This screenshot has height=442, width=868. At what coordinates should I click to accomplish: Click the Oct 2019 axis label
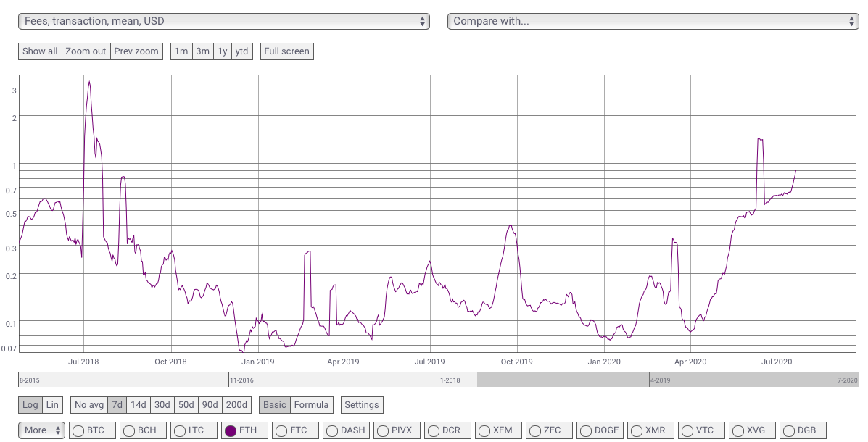pos(516,362)
